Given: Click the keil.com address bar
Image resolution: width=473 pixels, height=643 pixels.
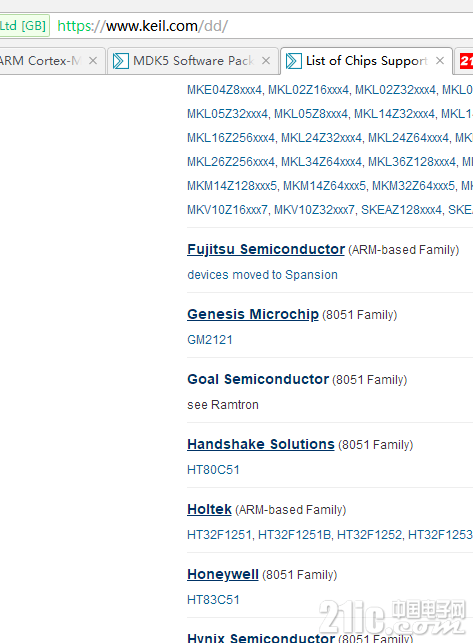Looking at the screenshot, I should point(263,26).
